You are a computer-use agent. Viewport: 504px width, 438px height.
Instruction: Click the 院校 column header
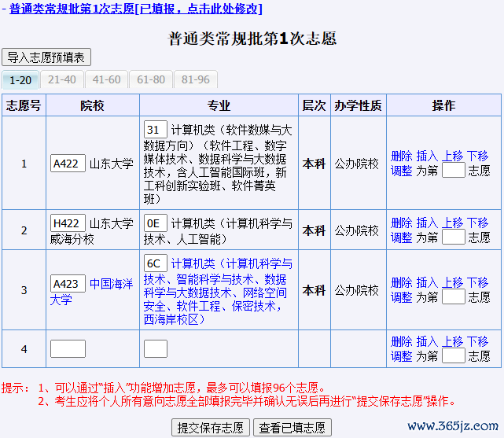click(x=93, y=105)
